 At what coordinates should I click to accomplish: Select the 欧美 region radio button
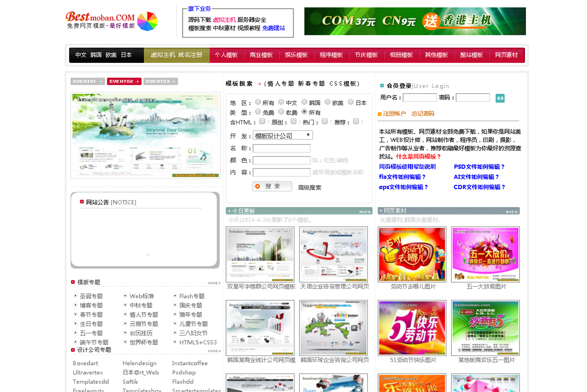click(328, 102)
